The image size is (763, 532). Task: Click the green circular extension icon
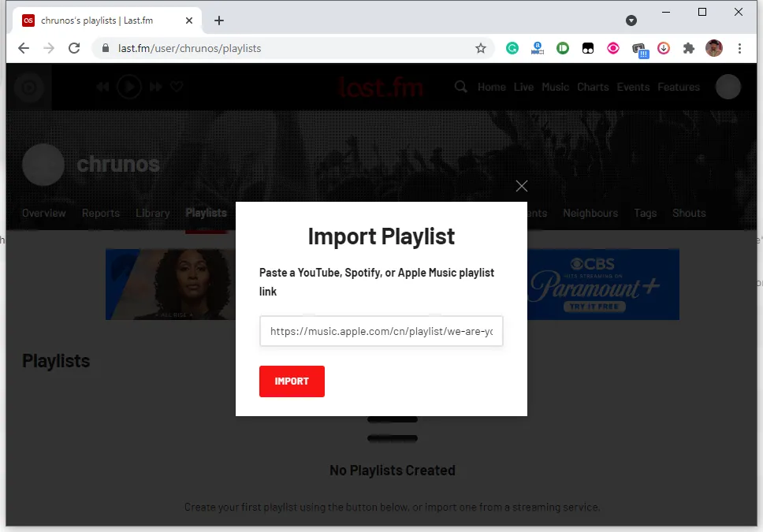(x=563, y=48)
